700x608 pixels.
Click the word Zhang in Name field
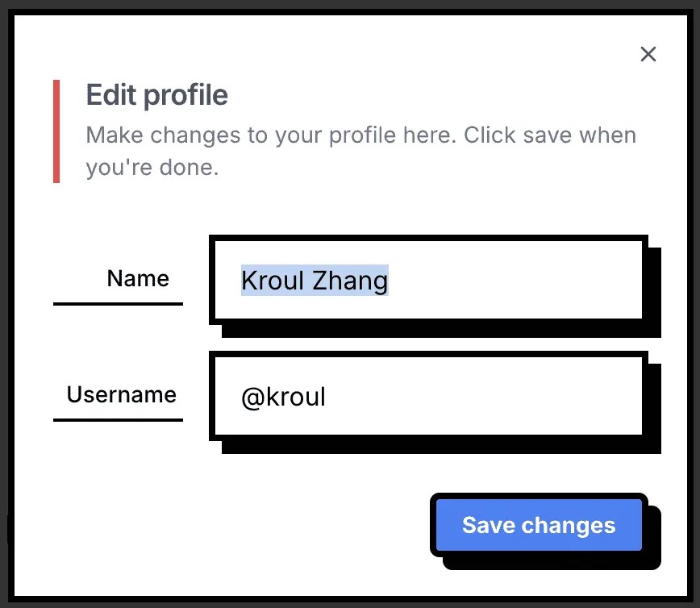(x=352, y=280)
